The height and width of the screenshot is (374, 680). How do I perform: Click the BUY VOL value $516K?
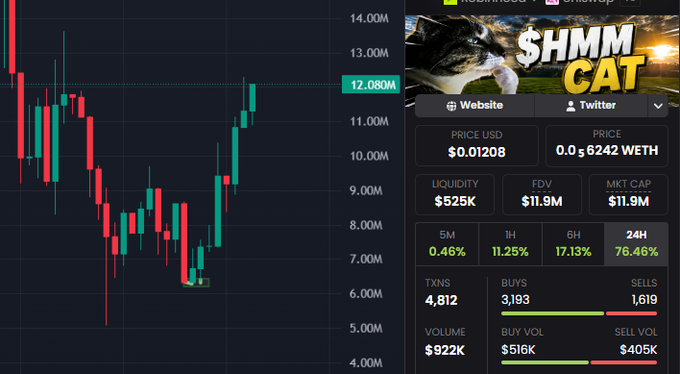pyautogui.click(x=518, y=350)
